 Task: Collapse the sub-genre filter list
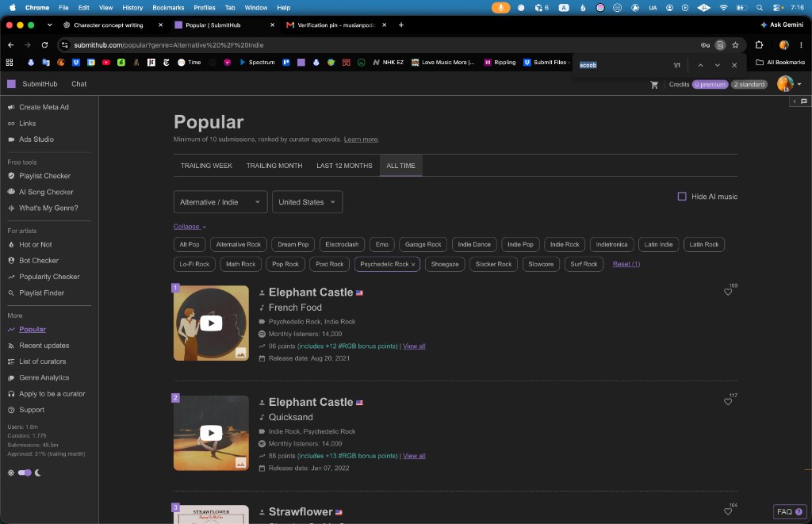tap(190, 227)
